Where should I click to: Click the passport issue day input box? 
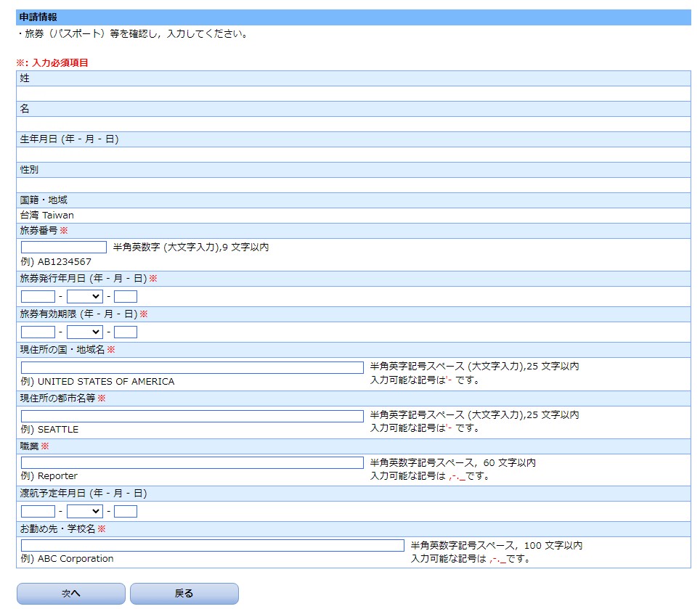pyautogui.click(x=125, y=296)
